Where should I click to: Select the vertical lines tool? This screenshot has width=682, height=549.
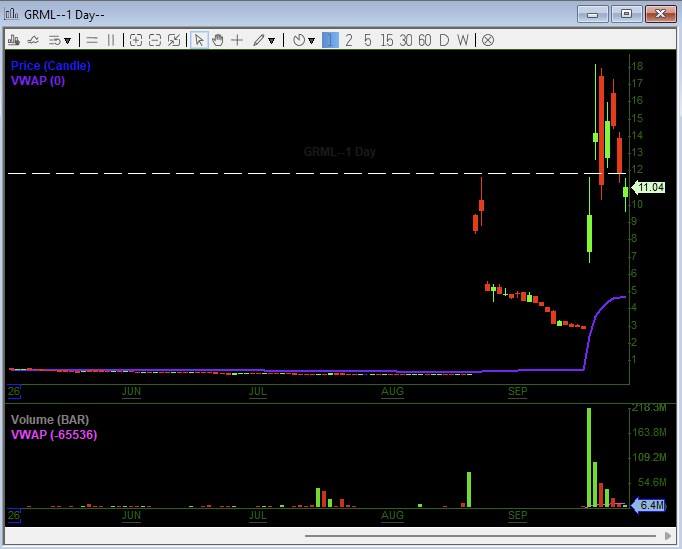111,40
